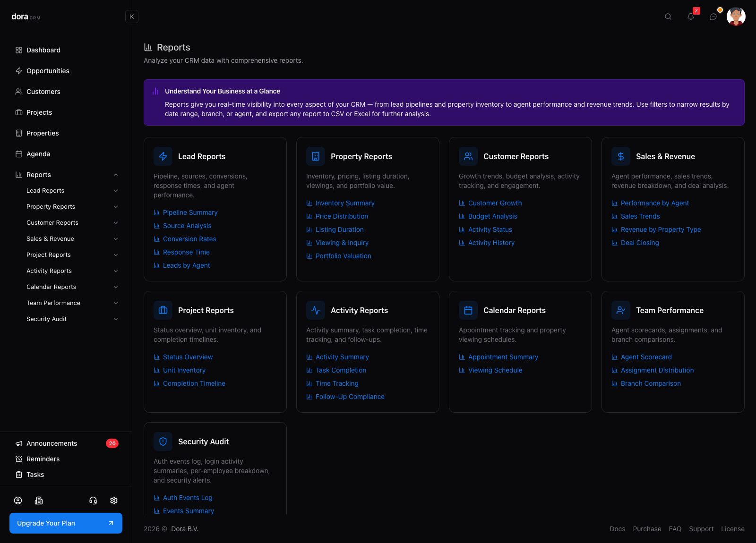Expand Property Reports submenu chevron
Viewport: 756px width, 543px height.
point(116,207)
